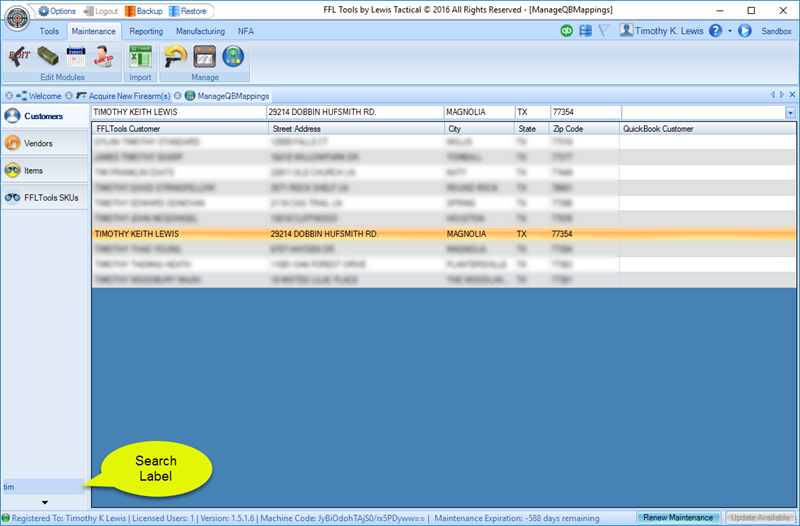800x526 pixels.
Task: Close the active document with blue X
Action: [x=792, y=94]
